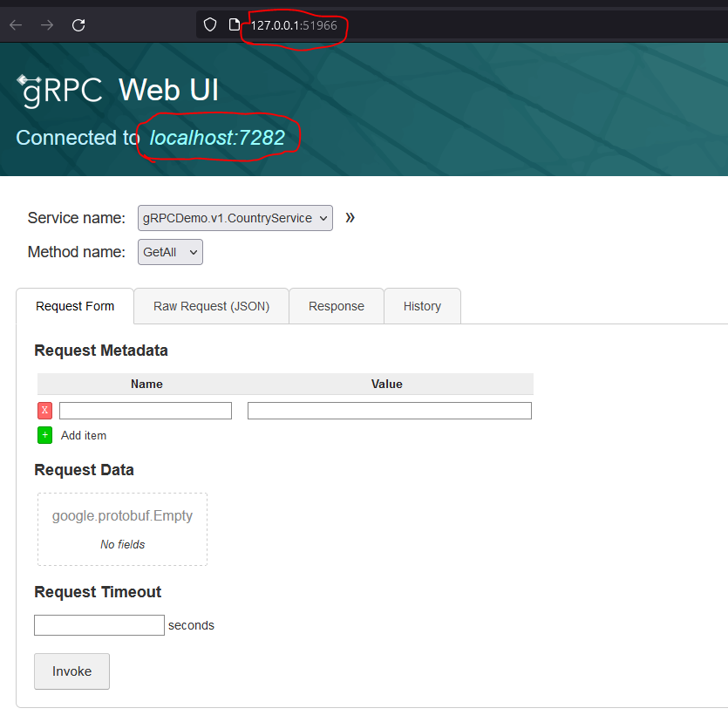Click the Request Timeout seconds field
Image resolution: width=728 pixels, height=722 pixels.
pyautogui.click(x=99, y=625)
